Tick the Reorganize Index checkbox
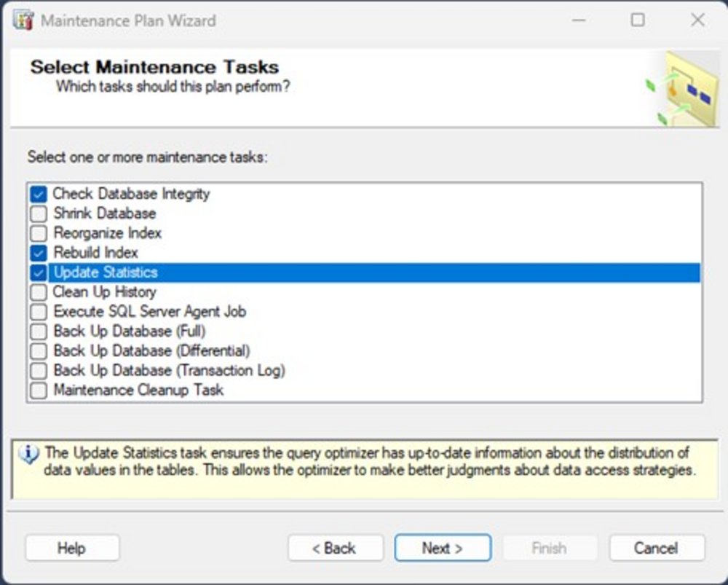 point(39,234)
